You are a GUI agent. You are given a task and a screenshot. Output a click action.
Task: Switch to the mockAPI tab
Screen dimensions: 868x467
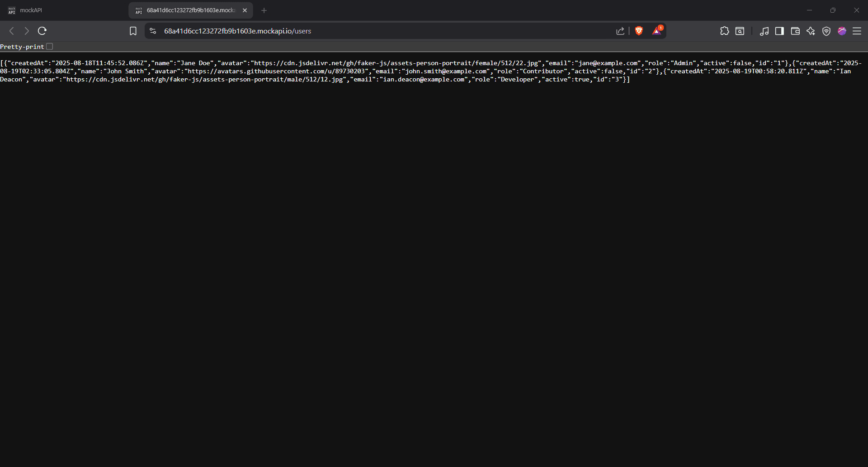[63, 10]
